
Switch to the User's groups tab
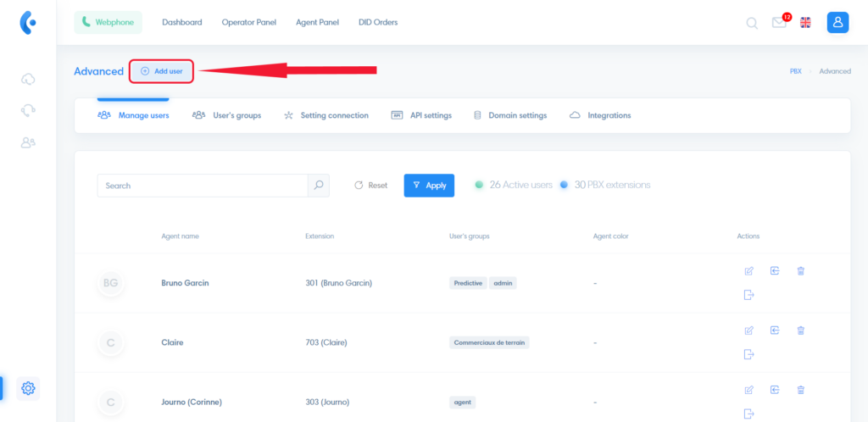(227, 115)
